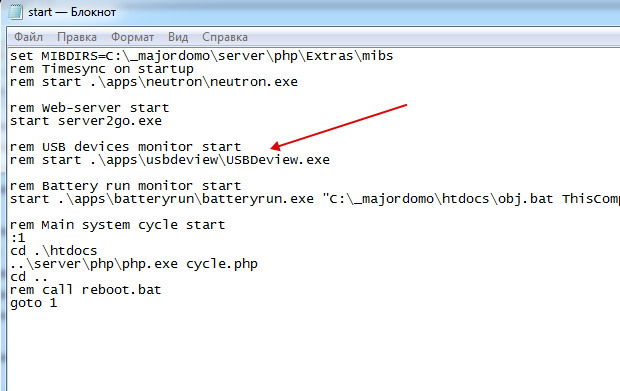Place cursor on 'rem Main system cycle start'

pos(117,225)
